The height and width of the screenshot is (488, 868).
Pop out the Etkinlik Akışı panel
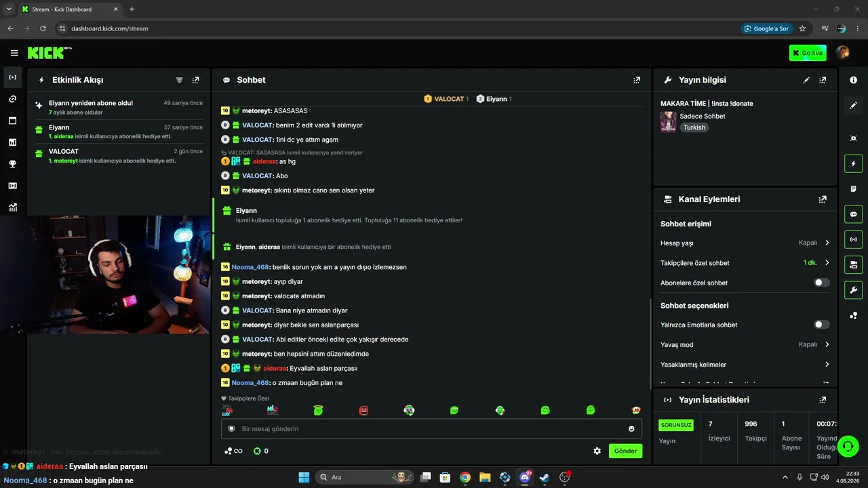pos(196,80)
